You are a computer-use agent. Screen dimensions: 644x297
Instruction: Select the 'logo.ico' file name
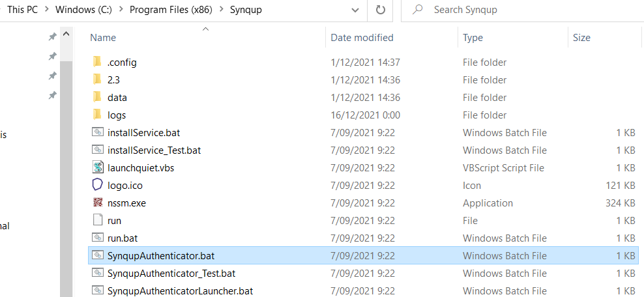(125, 186)
